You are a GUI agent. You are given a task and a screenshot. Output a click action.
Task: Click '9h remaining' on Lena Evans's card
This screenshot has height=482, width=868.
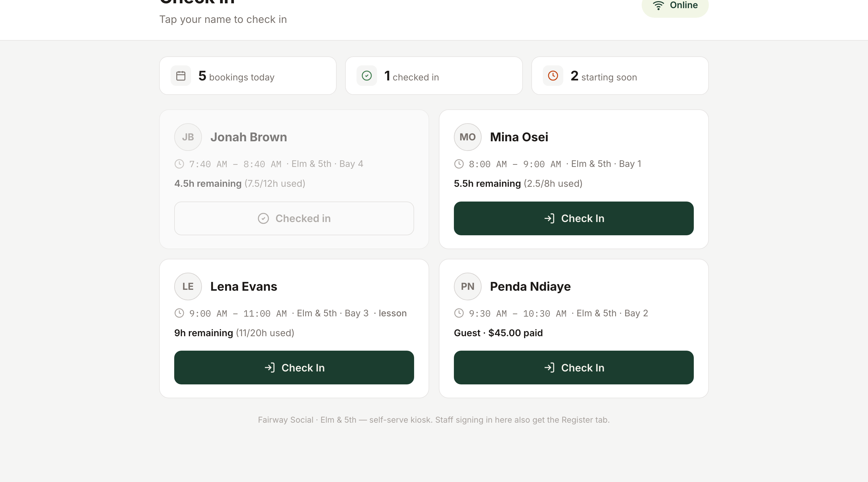pos(203,333)
